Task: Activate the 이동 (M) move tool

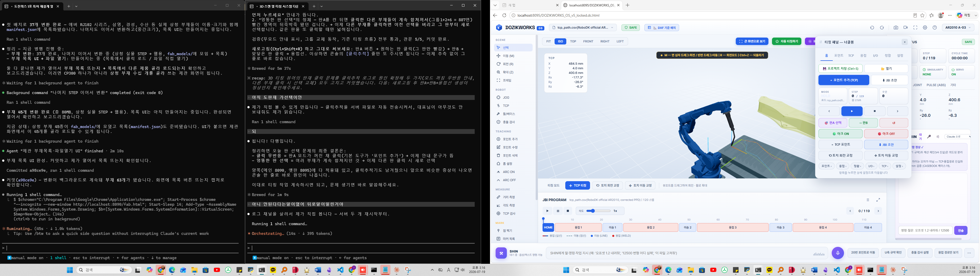Action: coord(513,56)
